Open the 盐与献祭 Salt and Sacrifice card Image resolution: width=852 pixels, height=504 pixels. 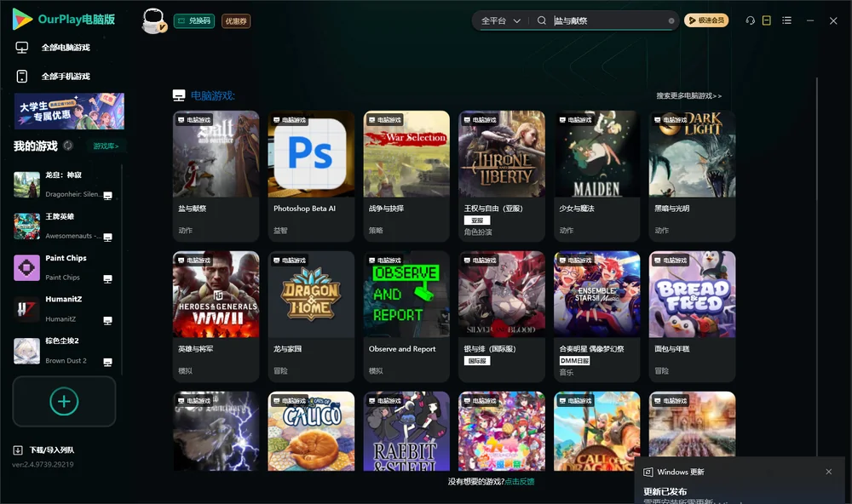(216, 176)
